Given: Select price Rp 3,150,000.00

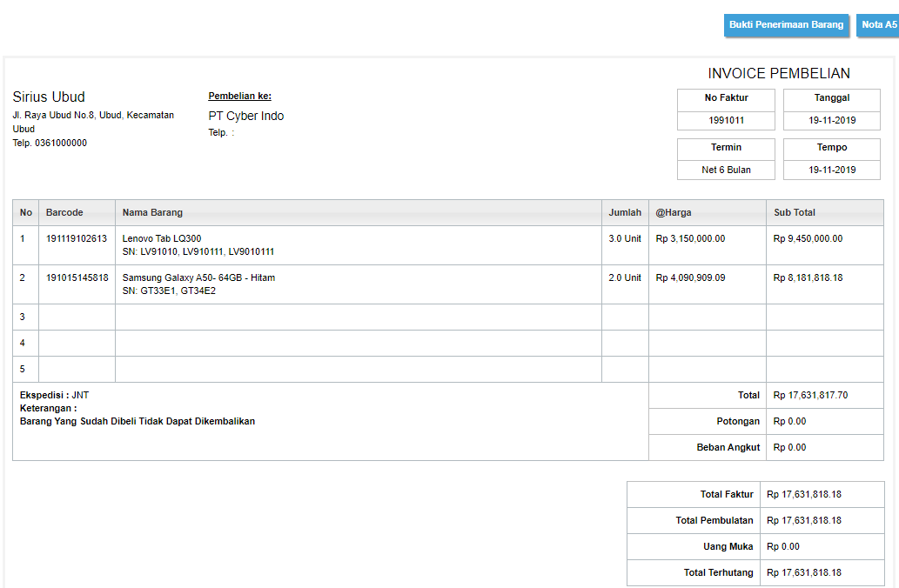Looking at the screenshot, I should pyautogui.click(x=690, y=238).
